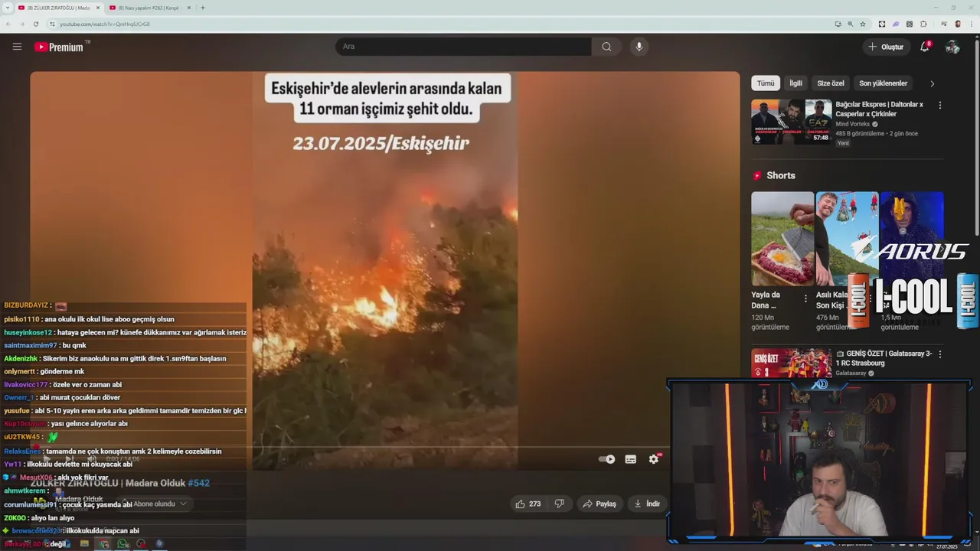
Task: Open File Explorer from the taskbar
Action: click(x=84, y=544)
